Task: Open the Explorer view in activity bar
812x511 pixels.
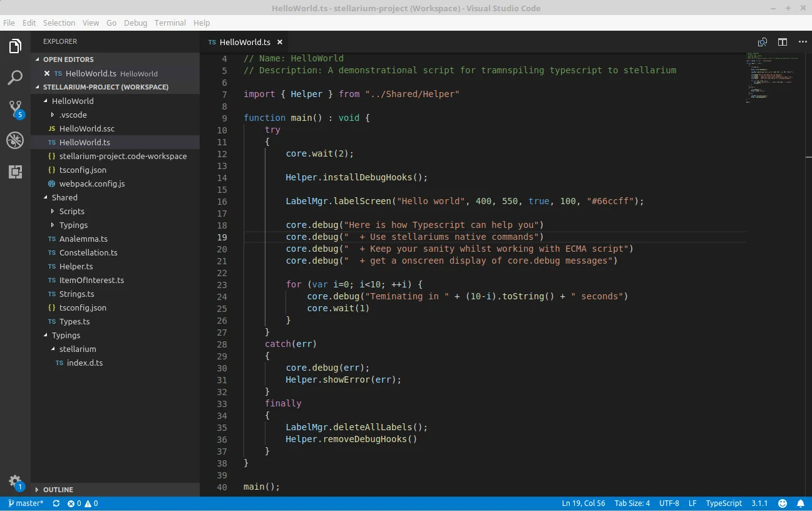Action: pyautogui.click(x=15, y=46)
